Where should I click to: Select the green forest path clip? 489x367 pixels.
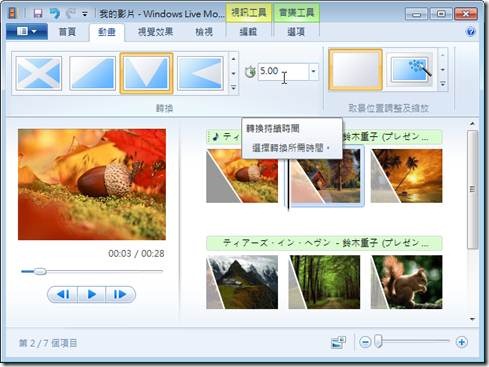click(324, 282)
